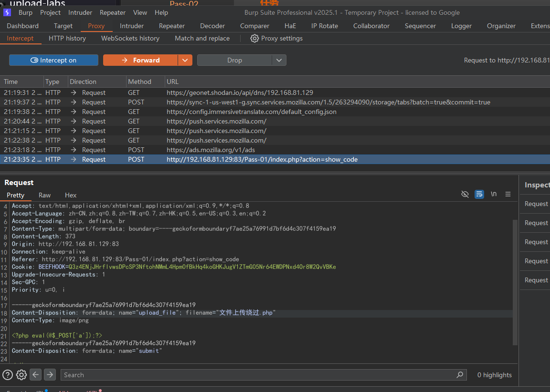This screenshot has width=550, height=392.
Task: Open search settings gear icon
Action: click(21, 375)
